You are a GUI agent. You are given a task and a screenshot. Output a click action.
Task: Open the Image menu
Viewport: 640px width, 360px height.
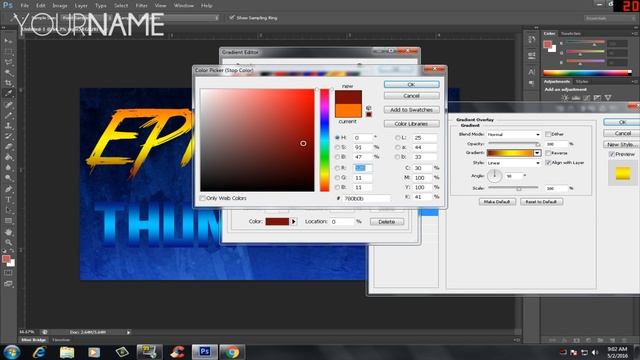click(60, 6)
